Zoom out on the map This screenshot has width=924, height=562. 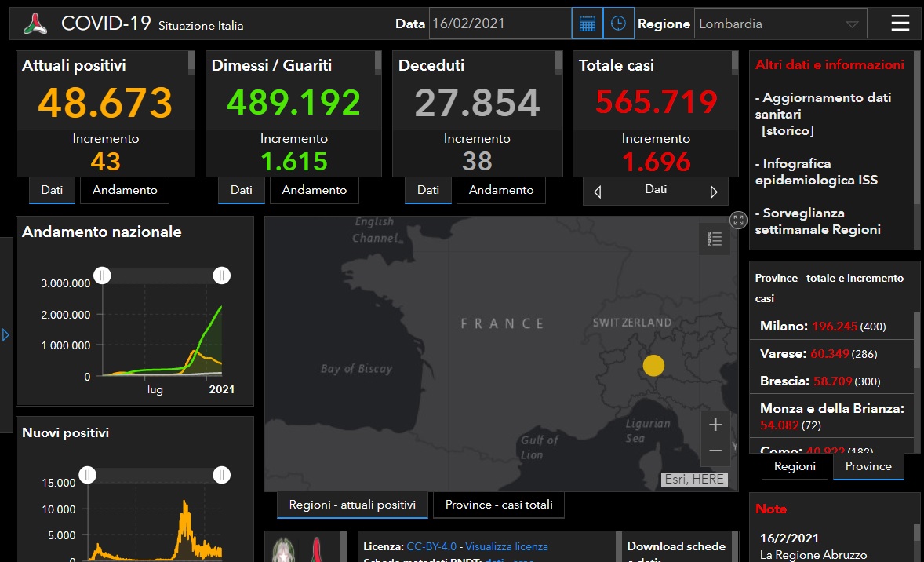point(715,451)
